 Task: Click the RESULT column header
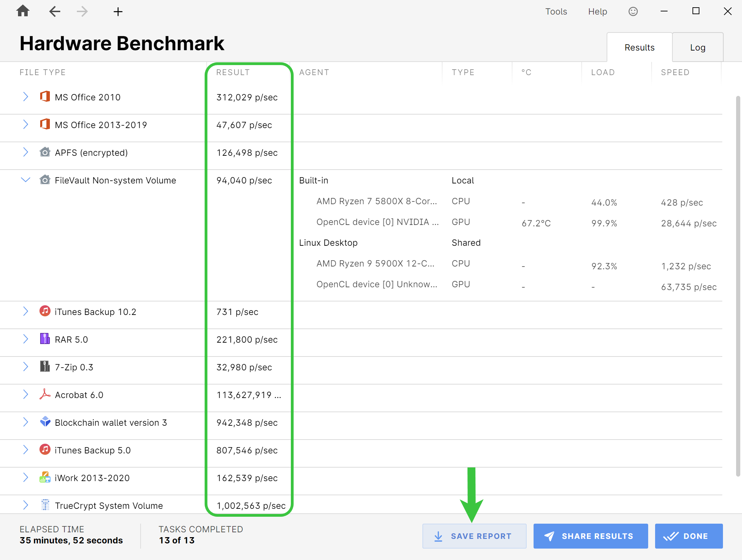233,72
